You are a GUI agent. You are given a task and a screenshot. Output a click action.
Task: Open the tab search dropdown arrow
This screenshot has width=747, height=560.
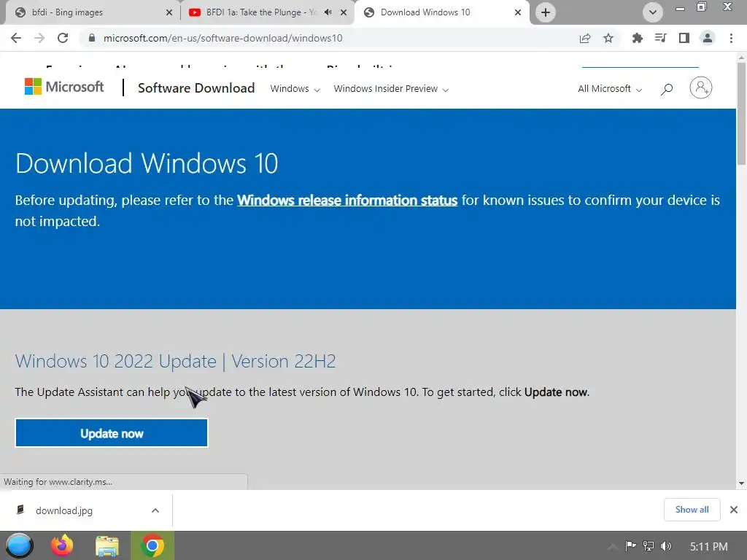pyautogui.click(x=653, y=12)
